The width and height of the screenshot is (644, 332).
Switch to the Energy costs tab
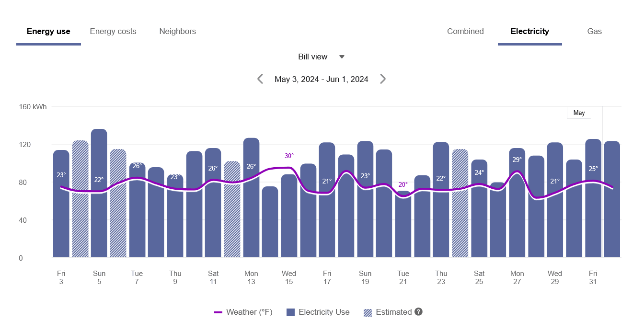pyautogui.click(x=113, y=31)
